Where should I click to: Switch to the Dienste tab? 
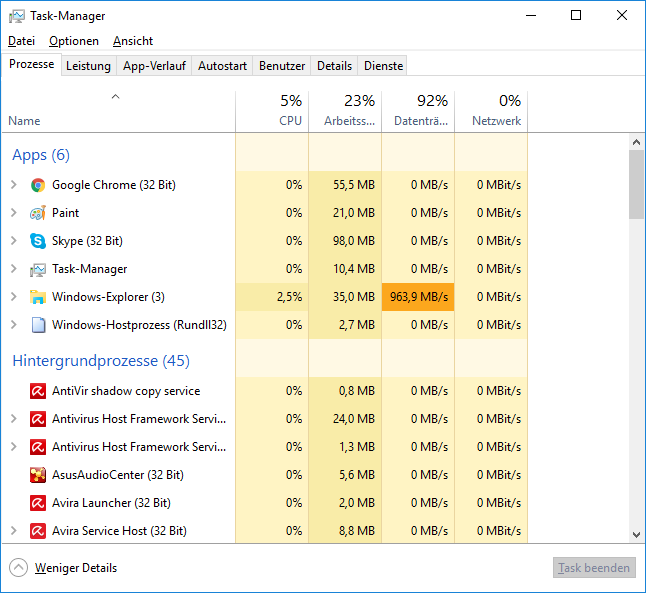coord(383,66)
